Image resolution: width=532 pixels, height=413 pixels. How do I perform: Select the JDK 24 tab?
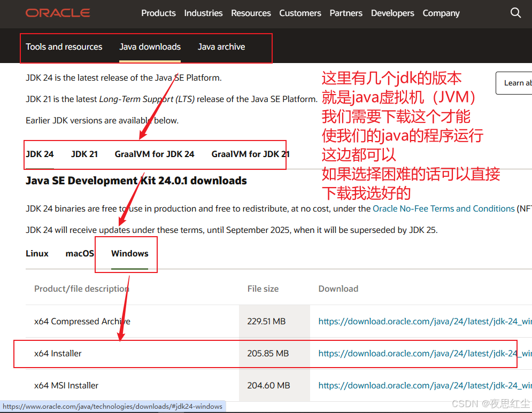40,154
